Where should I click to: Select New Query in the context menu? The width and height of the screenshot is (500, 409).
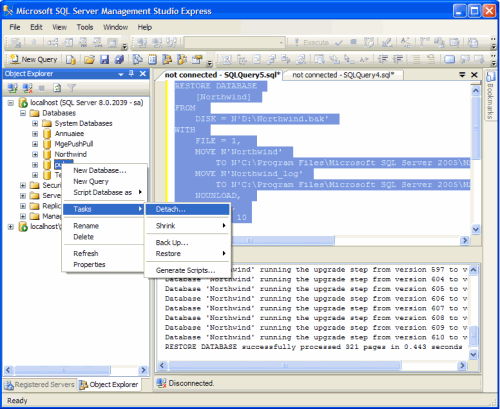click(104, 181)
